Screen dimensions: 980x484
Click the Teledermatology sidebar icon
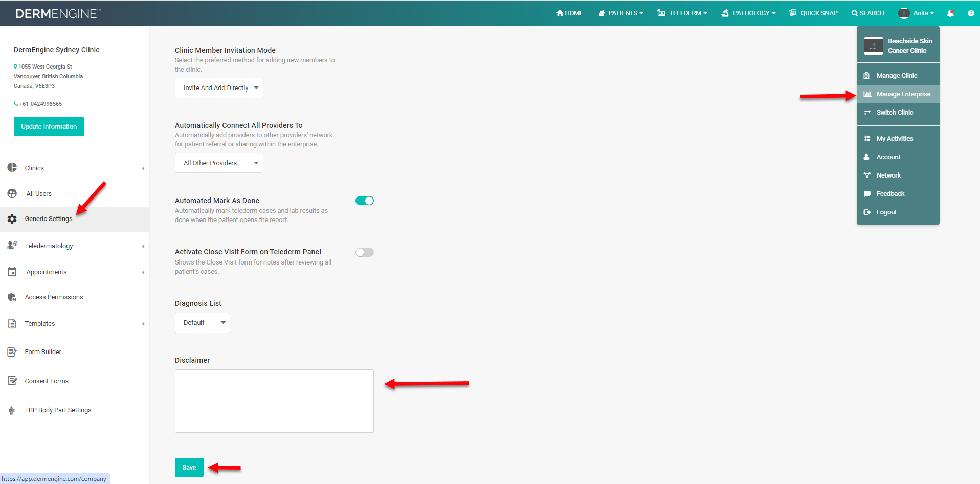tap(12, 246)
